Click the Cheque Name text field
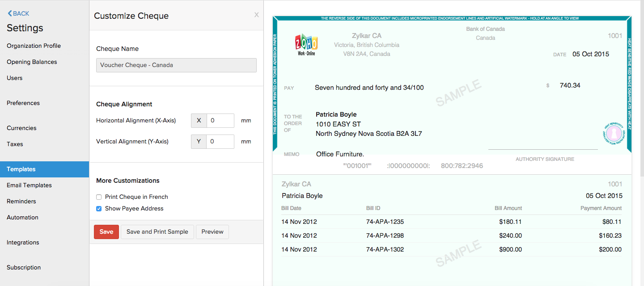 pos(176,65)
